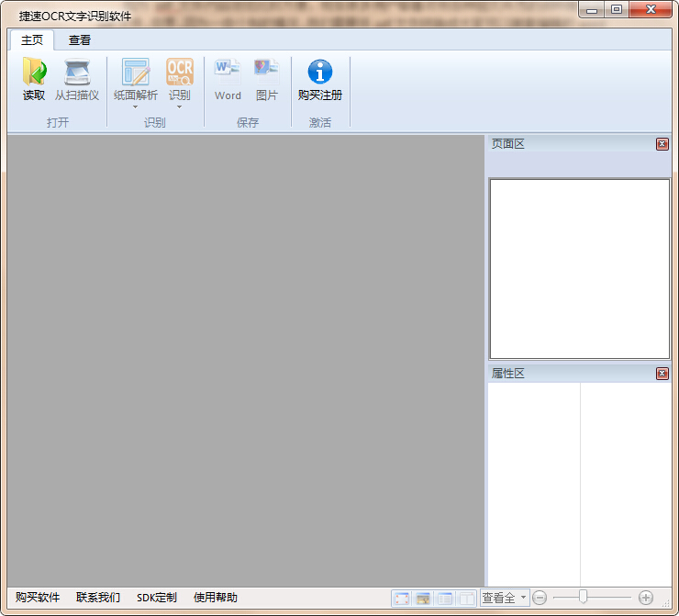Image resolution: width=679 pixels, height=616 pixels.
Task: Minimize the 捷速OCR window
Action: (x=592, y=9)
